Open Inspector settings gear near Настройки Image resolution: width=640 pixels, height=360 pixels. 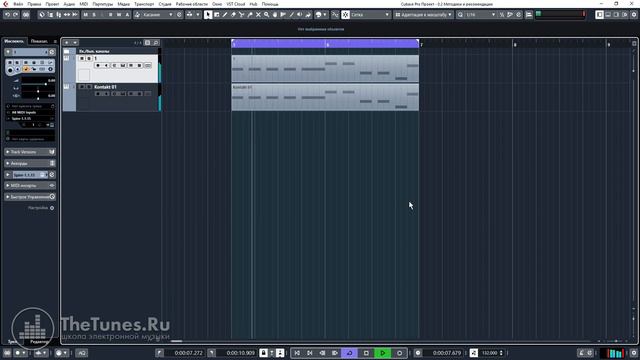click(52, 208)
